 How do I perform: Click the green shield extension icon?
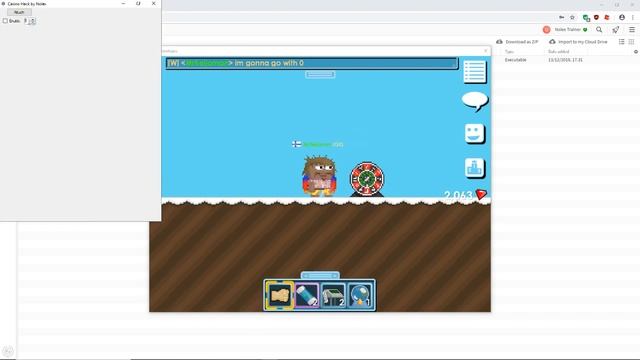point(586,18)
